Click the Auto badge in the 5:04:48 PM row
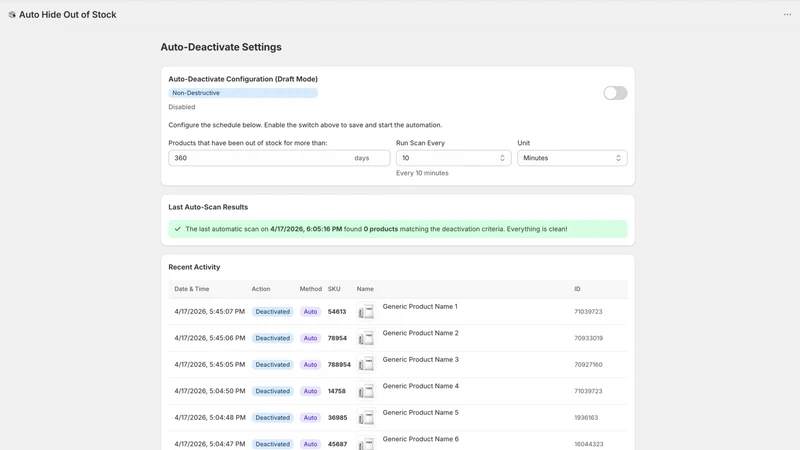800x450 pixels. click(310, 418)
